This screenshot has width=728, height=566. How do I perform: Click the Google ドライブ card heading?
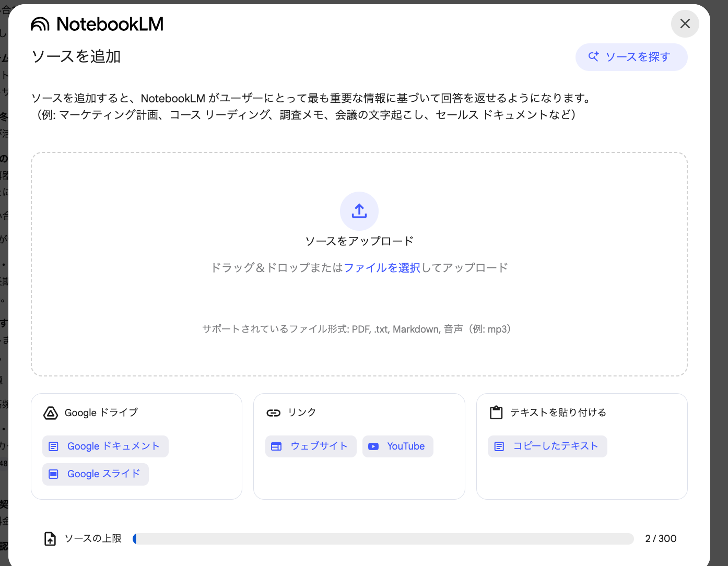pyautogui.click(x=101, y=412)
